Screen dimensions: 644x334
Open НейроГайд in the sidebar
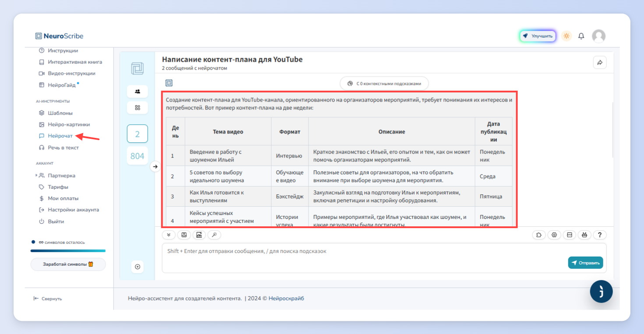click(59, 85)
